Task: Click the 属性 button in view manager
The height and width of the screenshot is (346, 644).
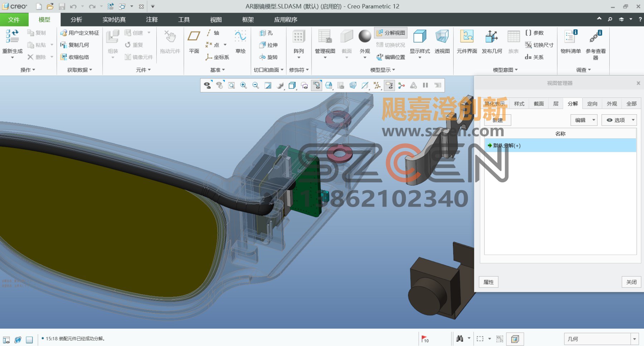Action: click(x=489, y=282)
